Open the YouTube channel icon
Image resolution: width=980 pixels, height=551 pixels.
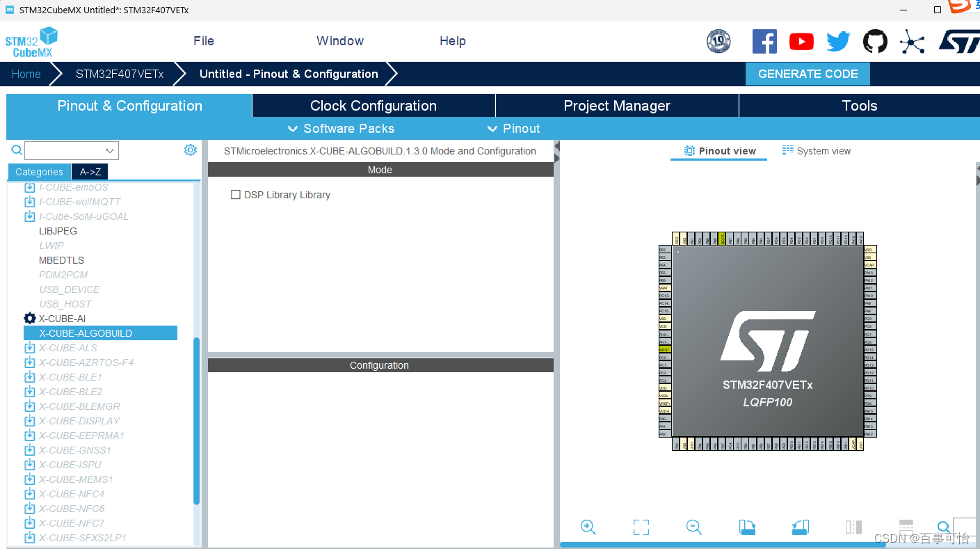(x=801, y=41)
